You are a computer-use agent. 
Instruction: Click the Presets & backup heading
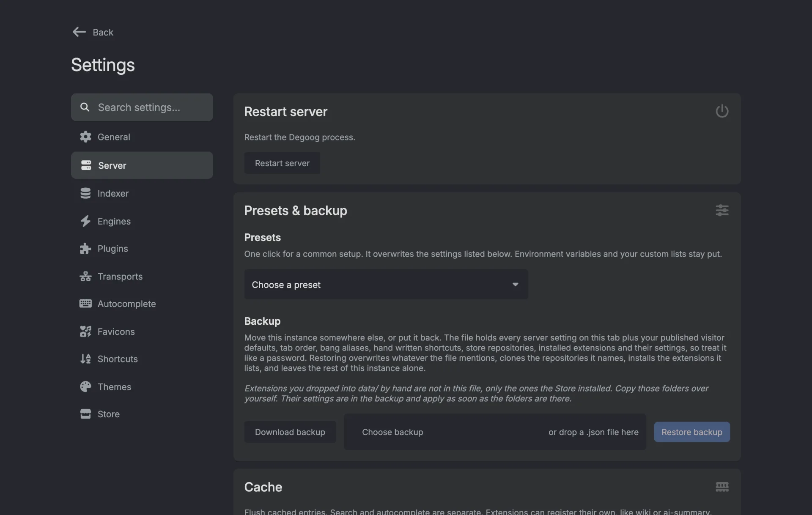pyautogui.click(x=296, y=211)
